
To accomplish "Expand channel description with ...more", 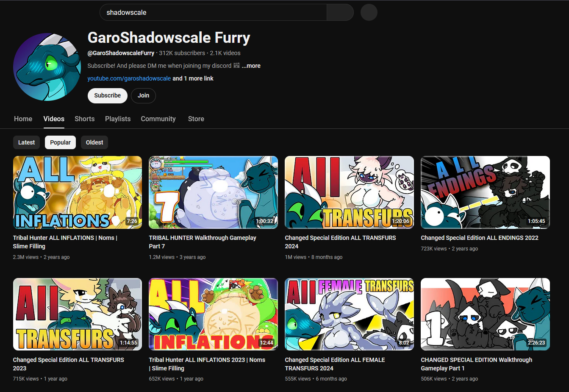I will click(x=251, y=66).
